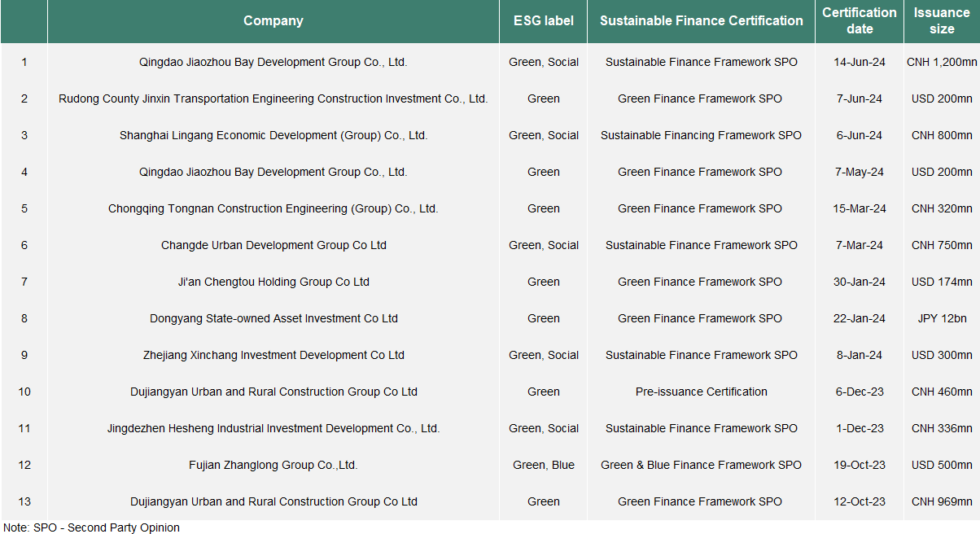
Task: Click Green label in Ji'an Chengtou row
Action: tap(544, 282)
